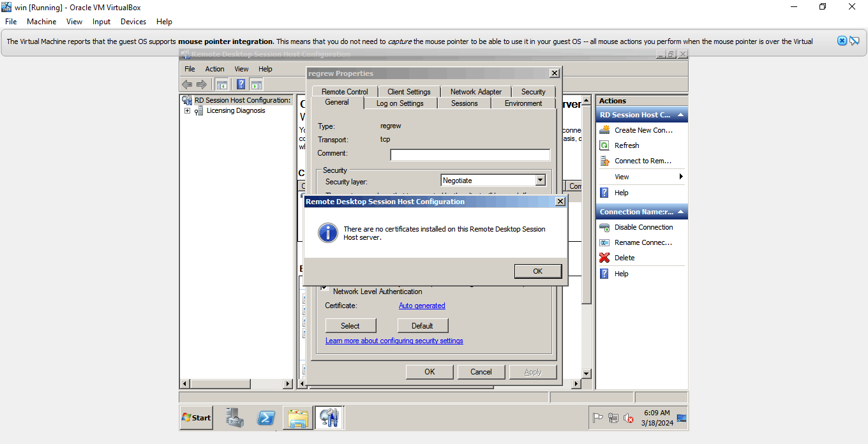Click the Help icon below Delete
The image size is (868, 444).
click(604, 274)
